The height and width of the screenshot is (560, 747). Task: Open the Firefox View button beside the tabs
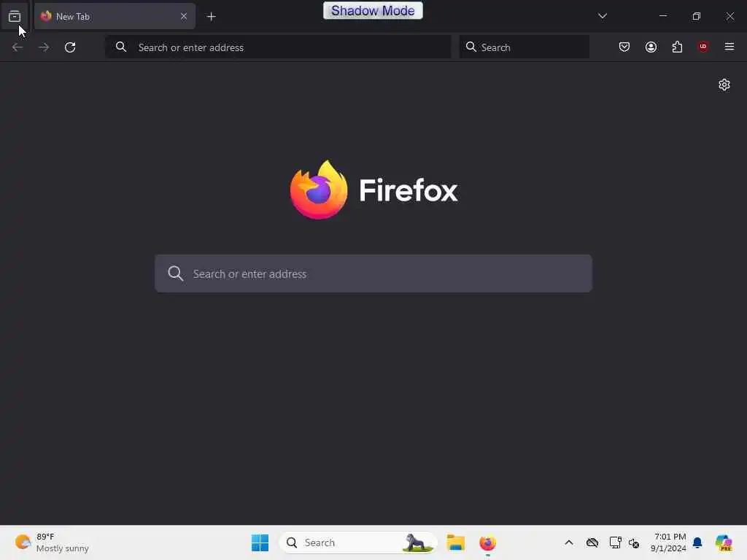click(15, 16)
